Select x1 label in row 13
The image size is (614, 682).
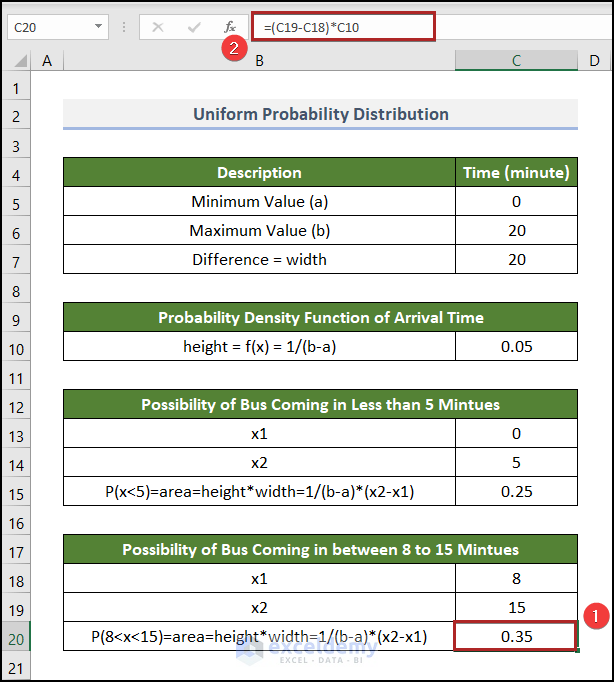tap(259, 434)
